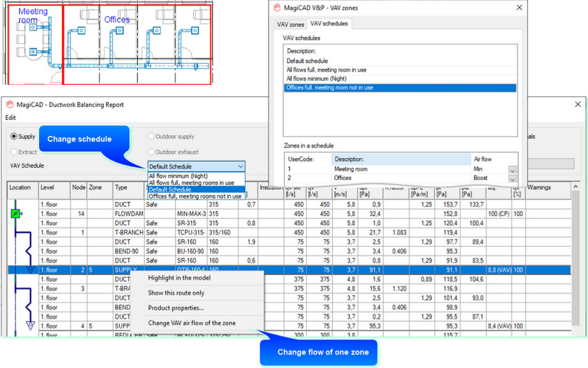Select the Outdoor exhaust radio button
Viewport: 588px width, 368px height.
(x=151, y=152)
